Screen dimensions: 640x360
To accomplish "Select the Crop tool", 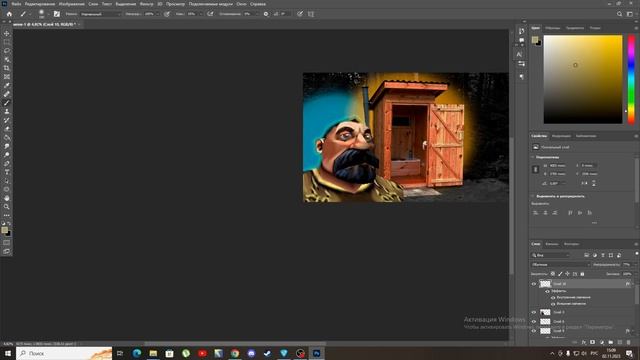I will tap(7, 68).
